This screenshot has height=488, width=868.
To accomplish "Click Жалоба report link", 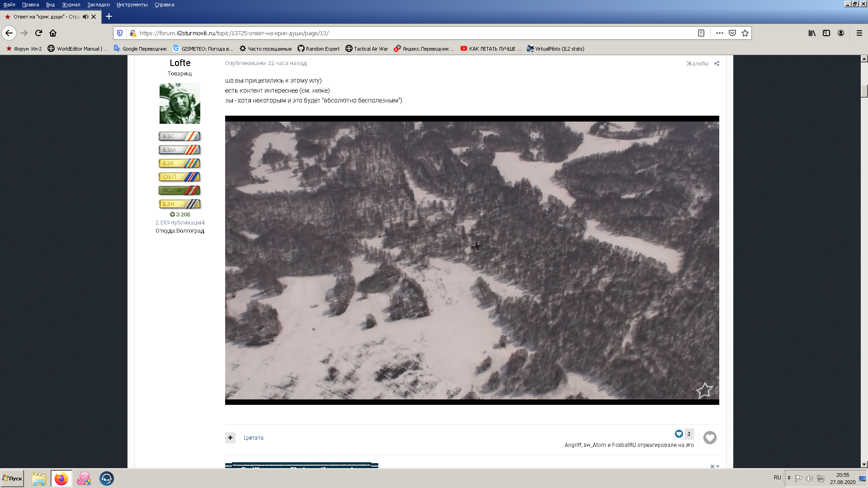I will click(697, 63).
